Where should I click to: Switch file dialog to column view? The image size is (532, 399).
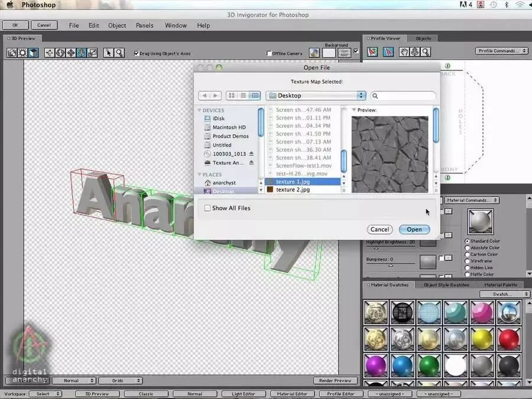coord(255,96)
